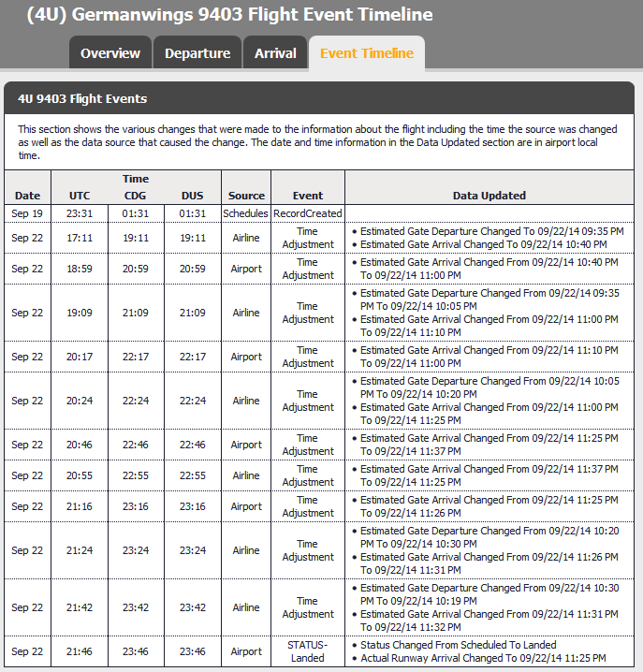Click arrival change from 11:10 PM to 11:00 PM

490,357
